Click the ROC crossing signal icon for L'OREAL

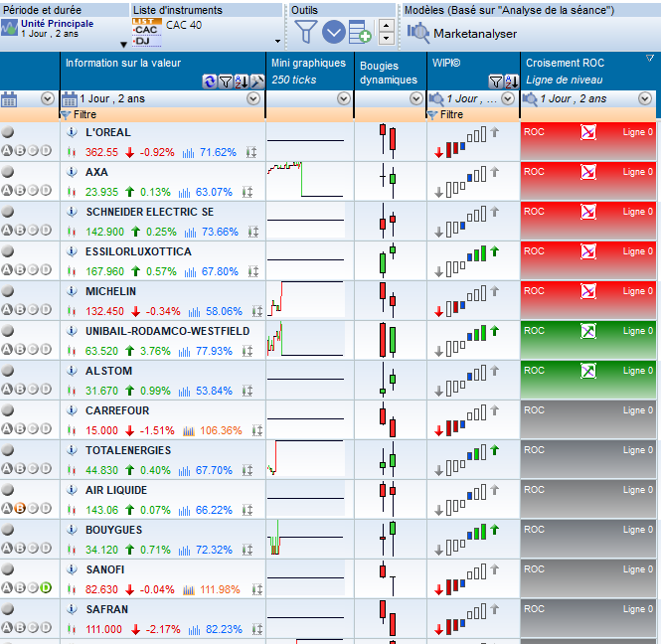[x=588, y=132]
